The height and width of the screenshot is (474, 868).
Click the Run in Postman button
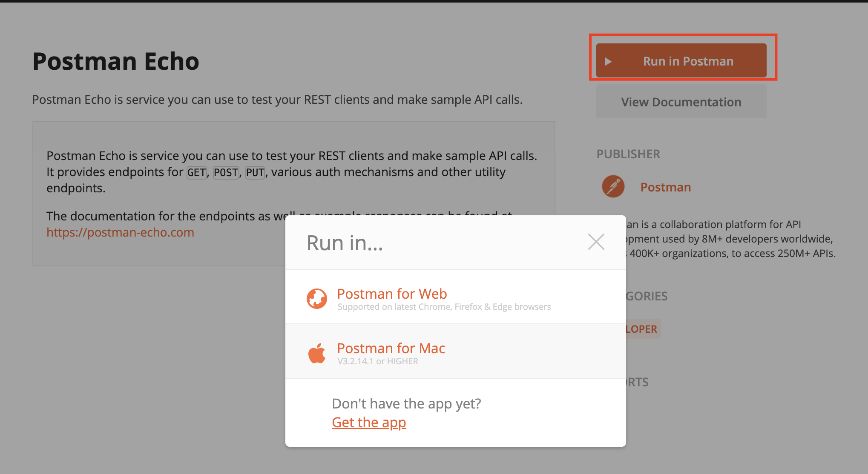coord(681,60)
